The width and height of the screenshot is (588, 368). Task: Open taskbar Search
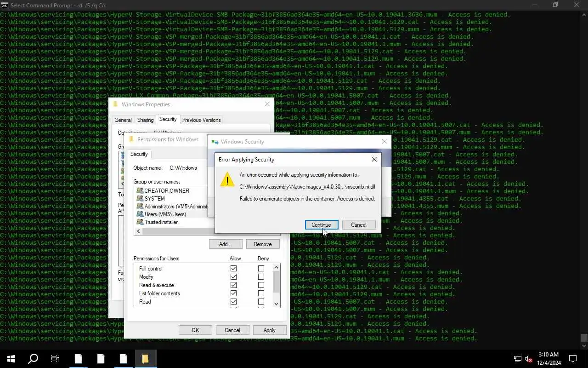click(x=33, y=359)
